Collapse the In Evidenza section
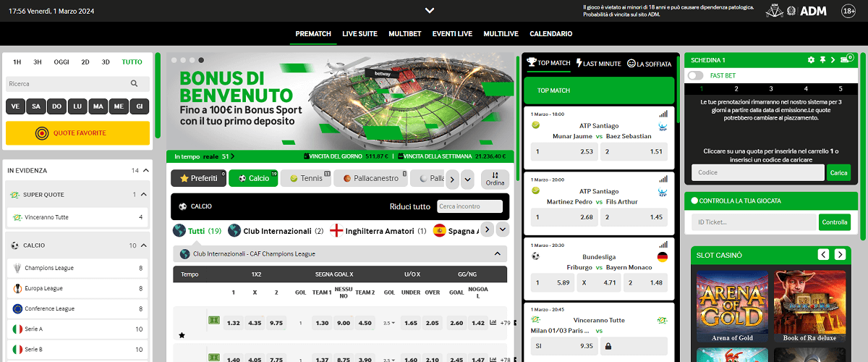The image size is (868, 362). pyautogui.click(x=146, y=171)
